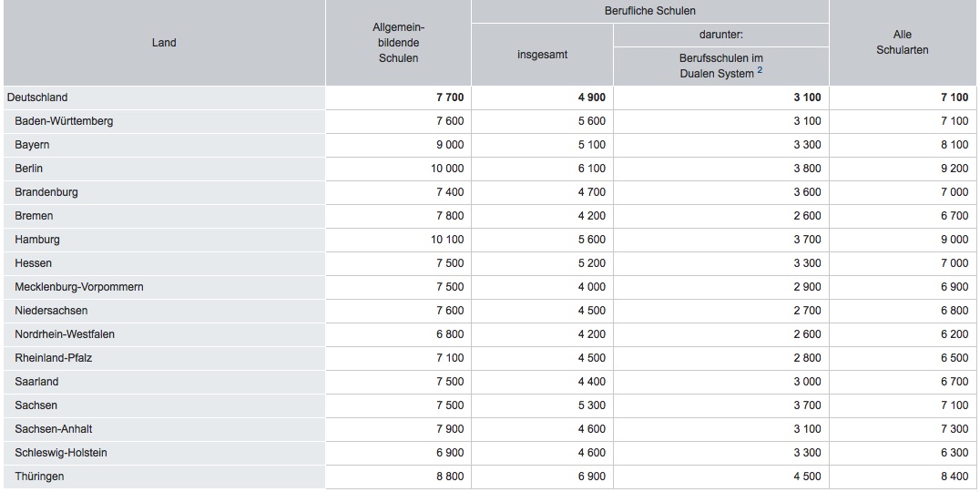Click Berlin's 9 200 Alle Schularten value
980x492 pixels.
point(954,169)
